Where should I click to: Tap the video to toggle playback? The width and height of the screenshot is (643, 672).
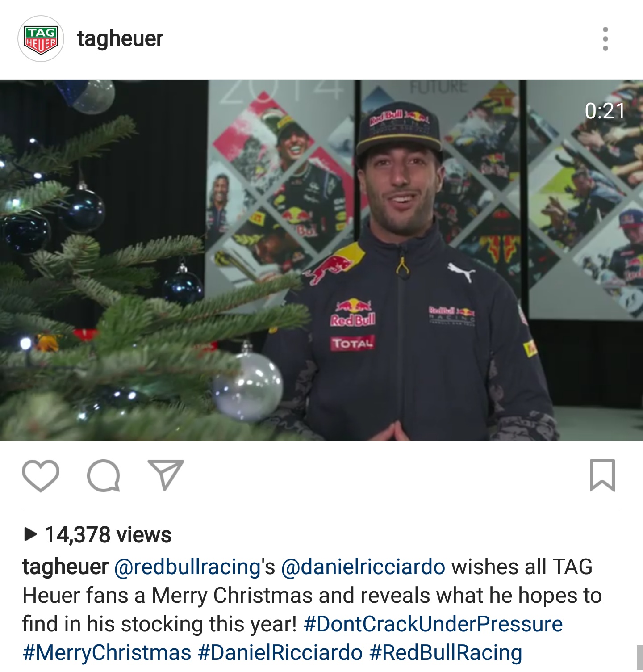pyautogui.click(x=321, y=260)
